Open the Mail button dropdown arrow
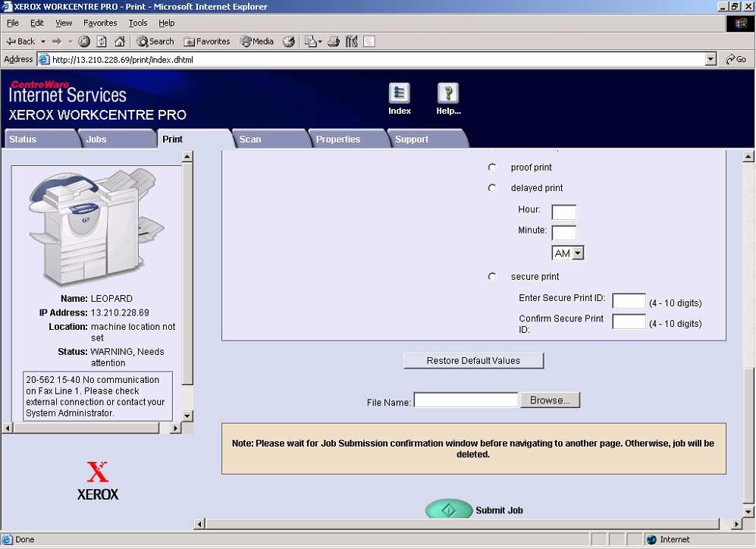 320,42
